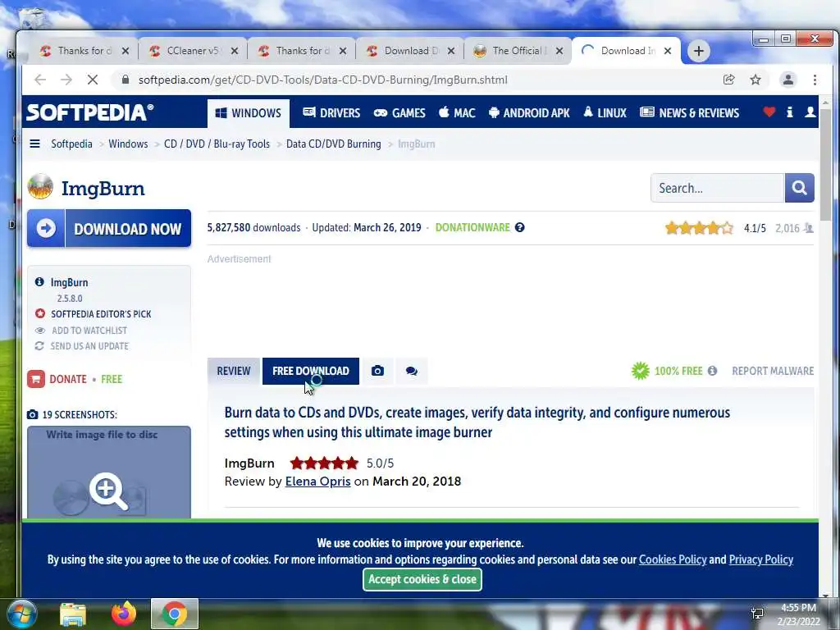Click the blue DOWNLOAD NOW button
840x630 pixels.
coord(109,229)
